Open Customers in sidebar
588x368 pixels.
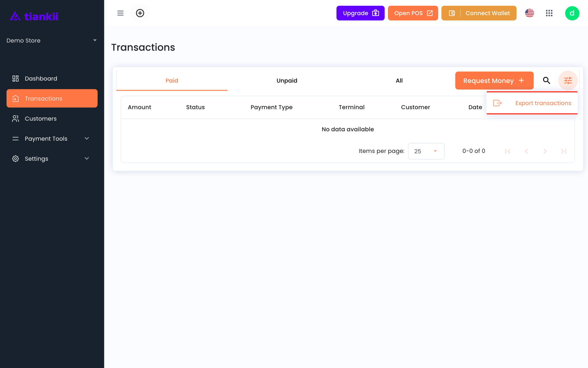click(x=52, y=118)
